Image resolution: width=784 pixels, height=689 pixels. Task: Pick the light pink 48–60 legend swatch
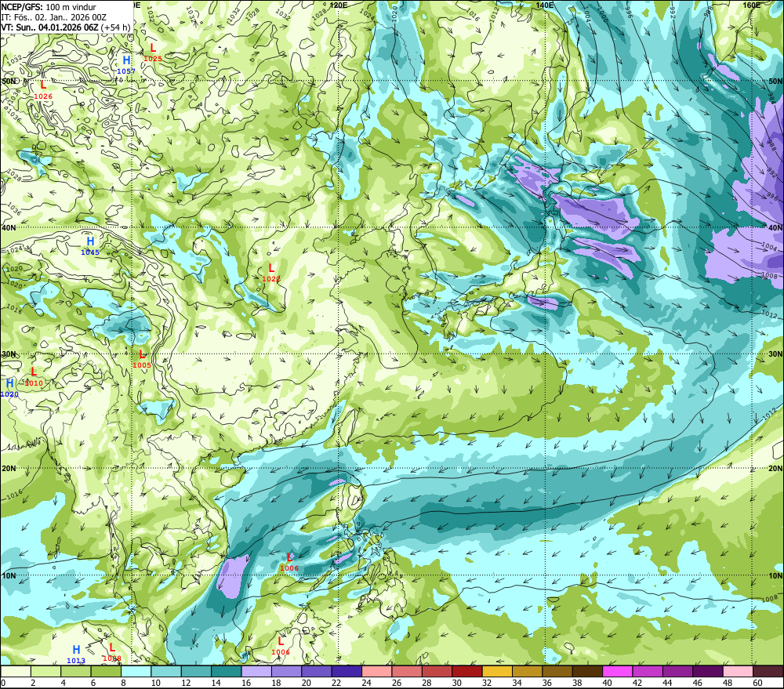click(x=738, y=671)
